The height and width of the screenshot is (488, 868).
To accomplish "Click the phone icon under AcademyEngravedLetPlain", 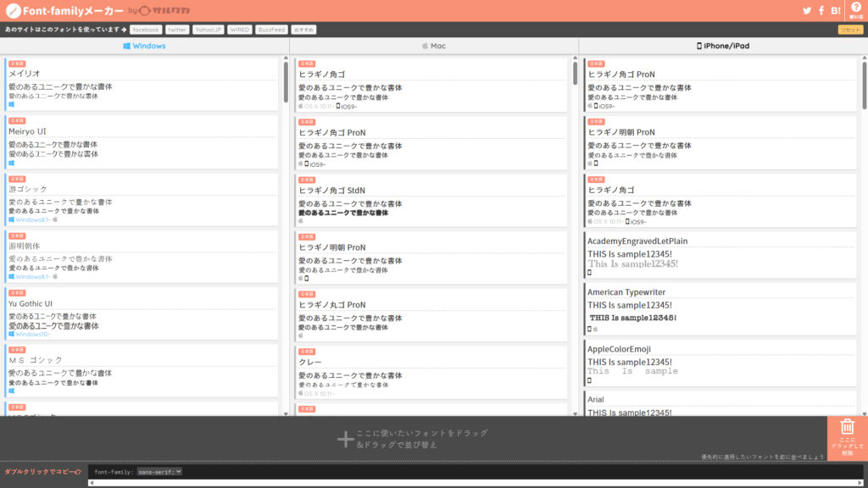I will (x=590, y=272).
